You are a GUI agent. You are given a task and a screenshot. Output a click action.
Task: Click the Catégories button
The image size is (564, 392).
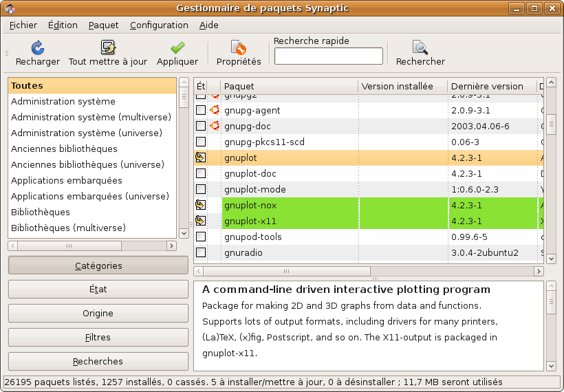click(x=98, y=265)
